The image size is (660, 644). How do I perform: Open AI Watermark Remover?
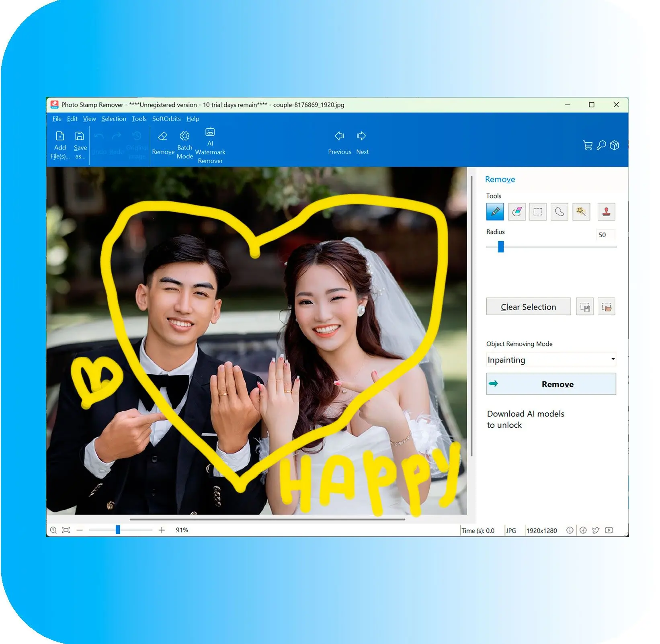coord(210,146)
